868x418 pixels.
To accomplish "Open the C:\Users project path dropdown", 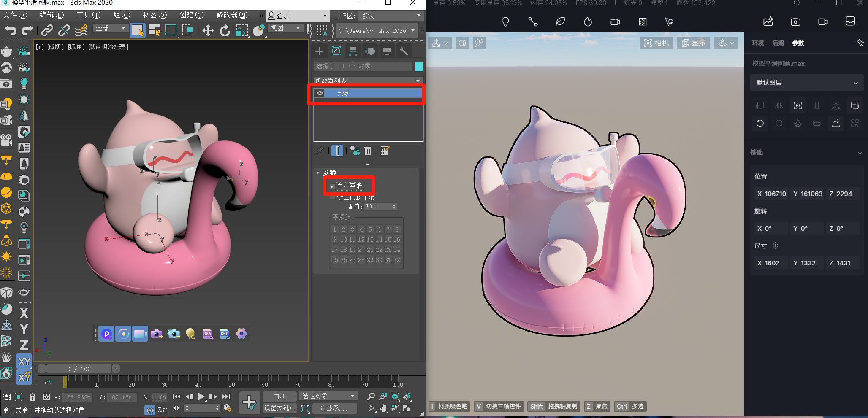I will tap(377, 31).
